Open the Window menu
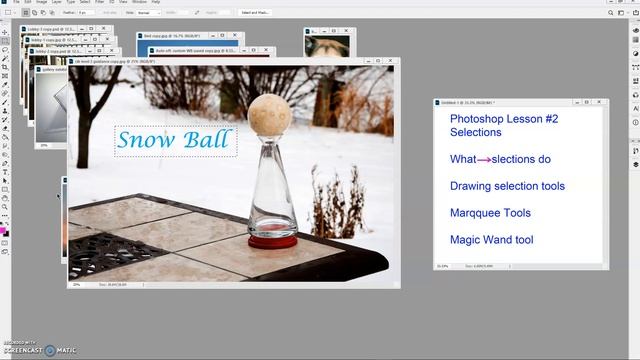 point(139,2)
